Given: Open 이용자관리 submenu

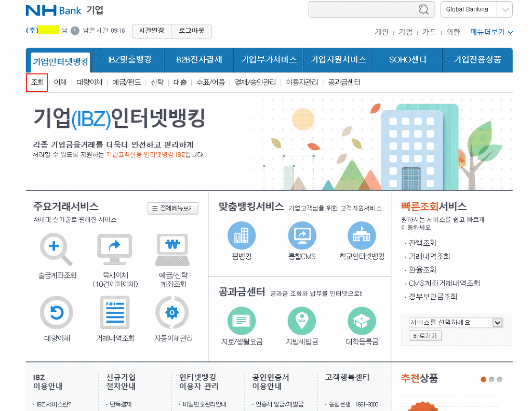Looking at the screenshot, I should [x=302, y=83].
